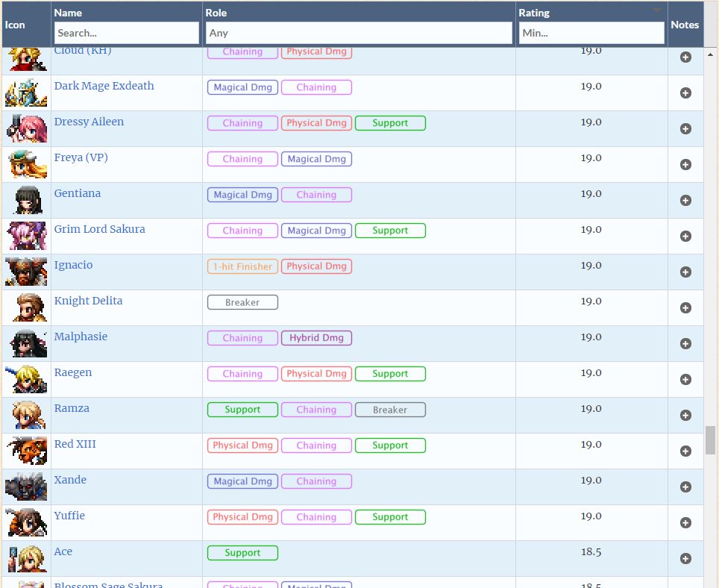Click the vertical scrollbar thumb
719x588 pixels.
click(710, 440)
